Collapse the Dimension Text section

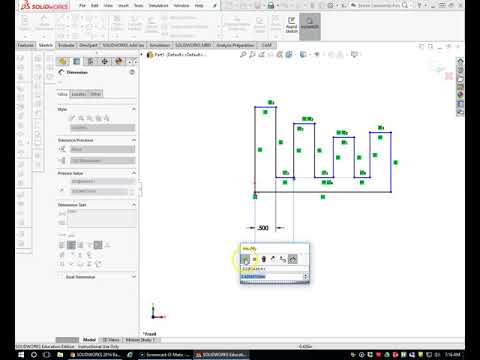click(x=134, y=204)
